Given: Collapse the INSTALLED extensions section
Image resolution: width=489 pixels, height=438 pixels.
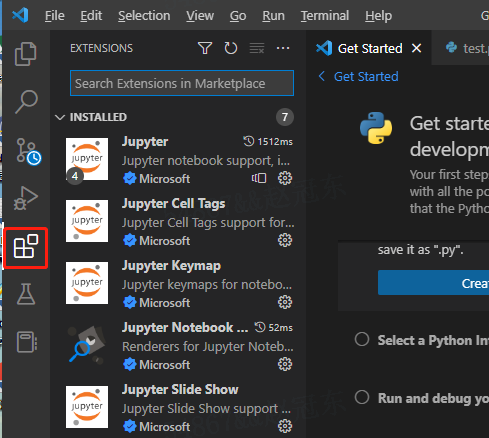Looking at the screenshot, I should coord(60,117).
